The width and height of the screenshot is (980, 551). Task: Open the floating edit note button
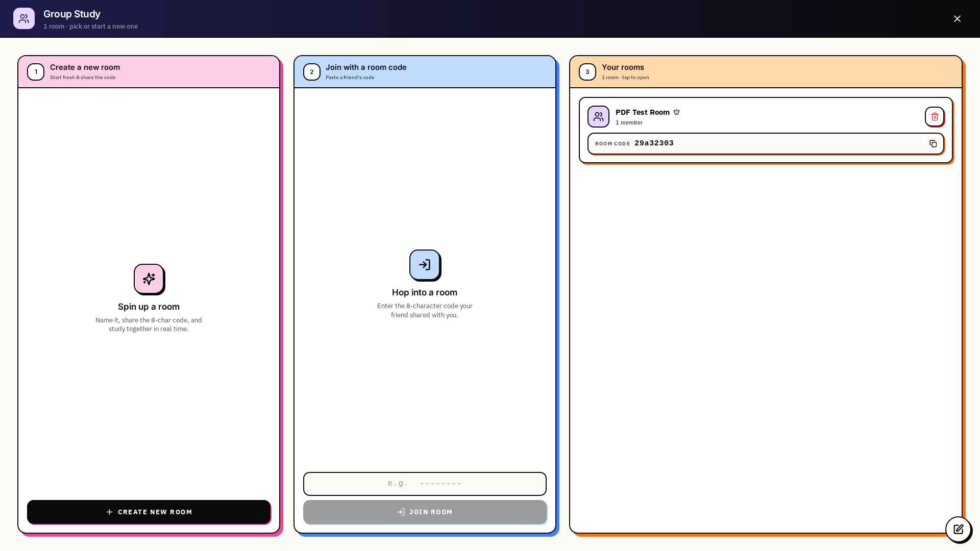(x=958, y=529)
